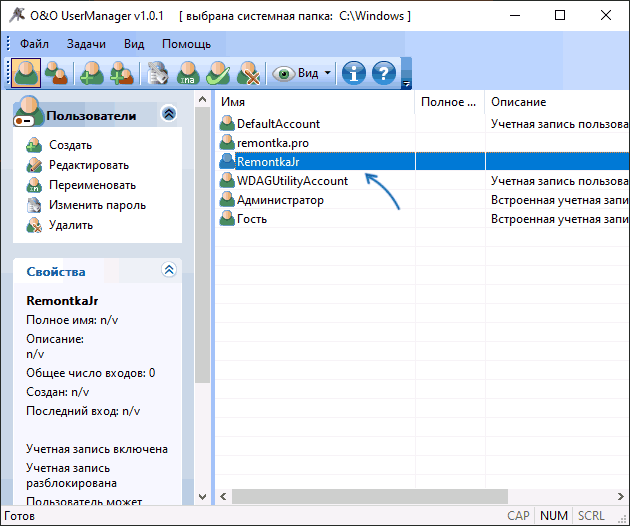This screenshot has height=526, width=630.
Task: Click the Редактировать link
Action: 89,165
